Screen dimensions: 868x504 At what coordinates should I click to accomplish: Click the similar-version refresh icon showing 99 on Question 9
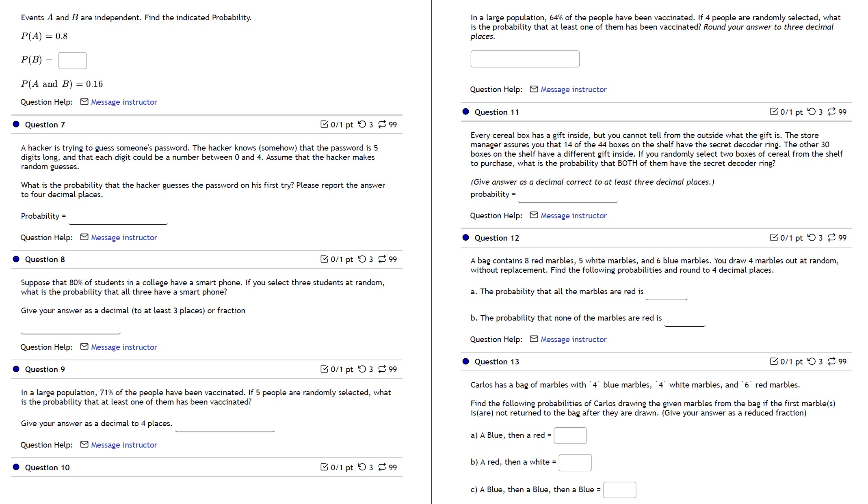click(x=382, y=369)
